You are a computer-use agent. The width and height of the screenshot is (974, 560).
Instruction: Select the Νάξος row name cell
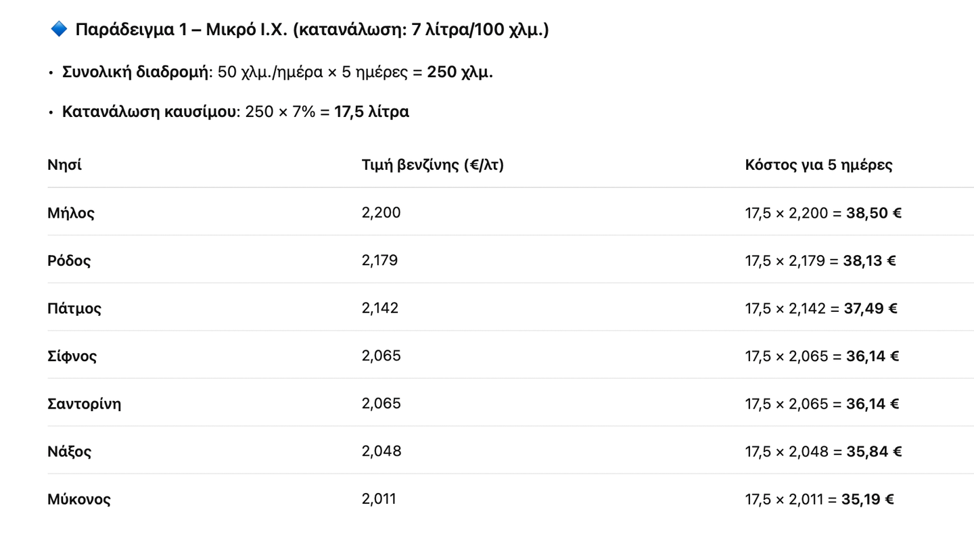pyautogui.click(x=70, y=452)
